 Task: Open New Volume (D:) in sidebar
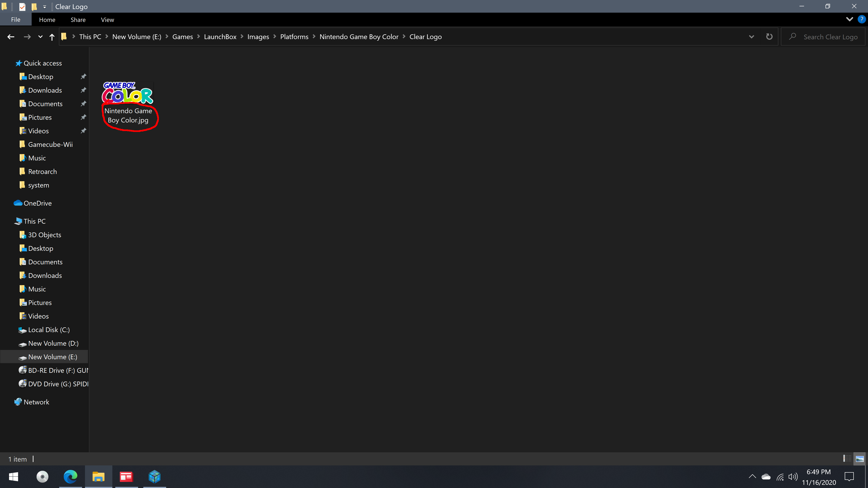pyautogui.click(x=53, y=343)
